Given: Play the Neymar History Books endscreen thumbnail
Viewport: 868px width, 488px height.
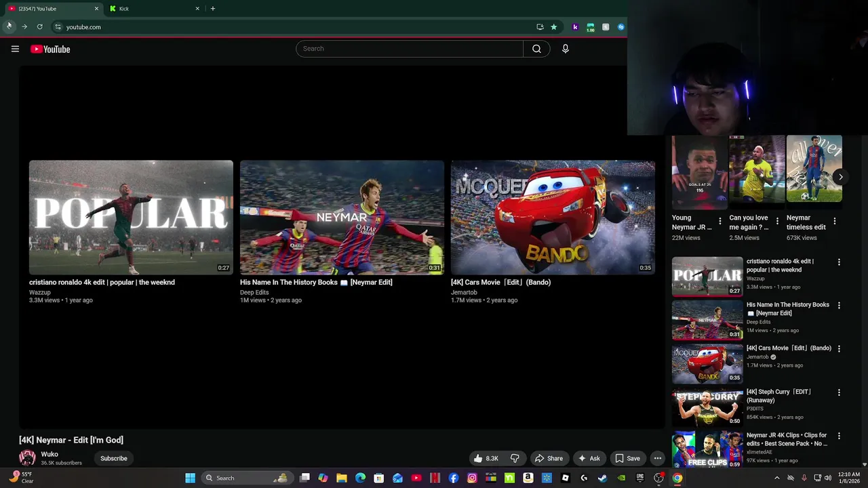Looking at the screenshot, I should pos(342,217).
